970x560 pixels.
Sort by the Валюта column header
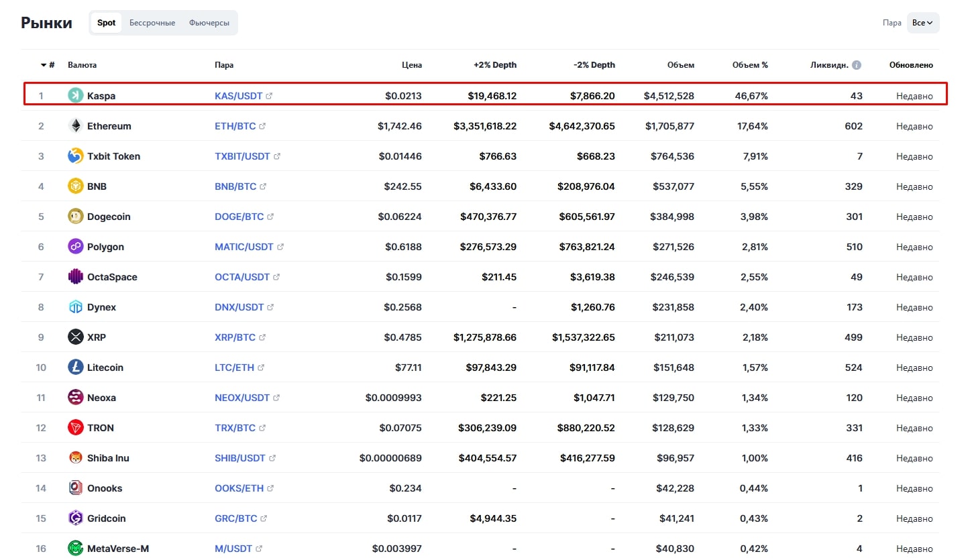[82, 65]
